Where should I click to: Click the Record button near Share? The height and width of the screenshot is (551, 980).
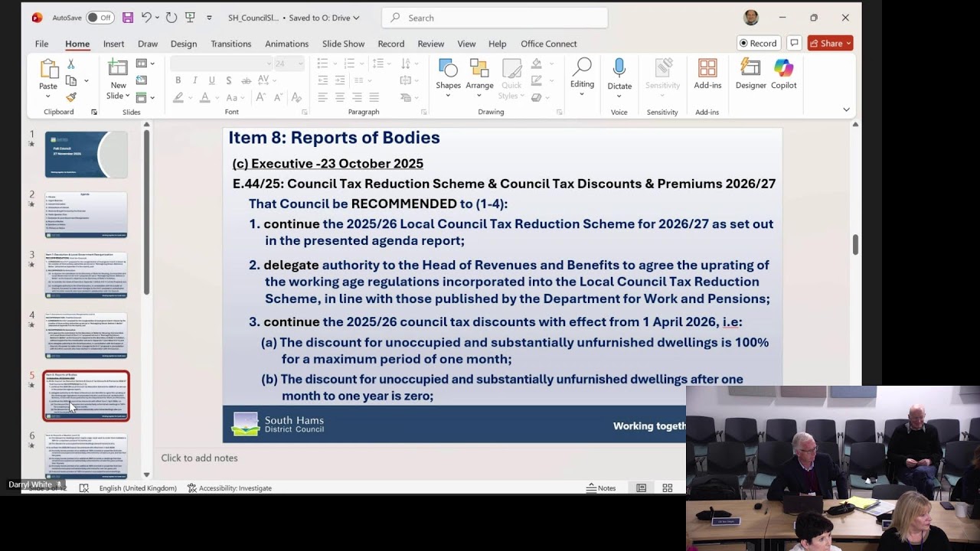tap(757, 44)
